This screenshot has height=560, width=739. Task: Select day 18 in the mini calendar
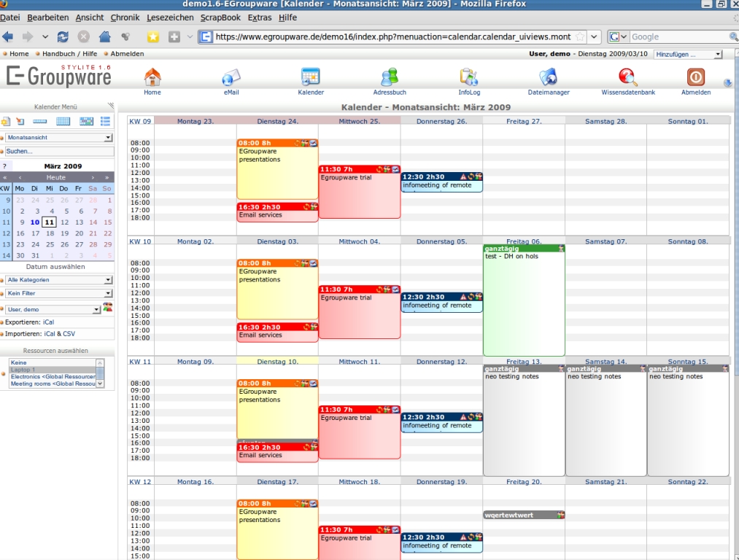tap(50, 233)
